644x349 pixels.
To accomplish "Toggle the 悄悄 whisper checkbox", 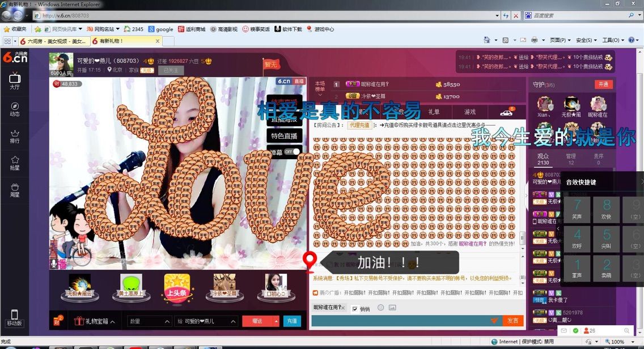I will pos(355,309).
